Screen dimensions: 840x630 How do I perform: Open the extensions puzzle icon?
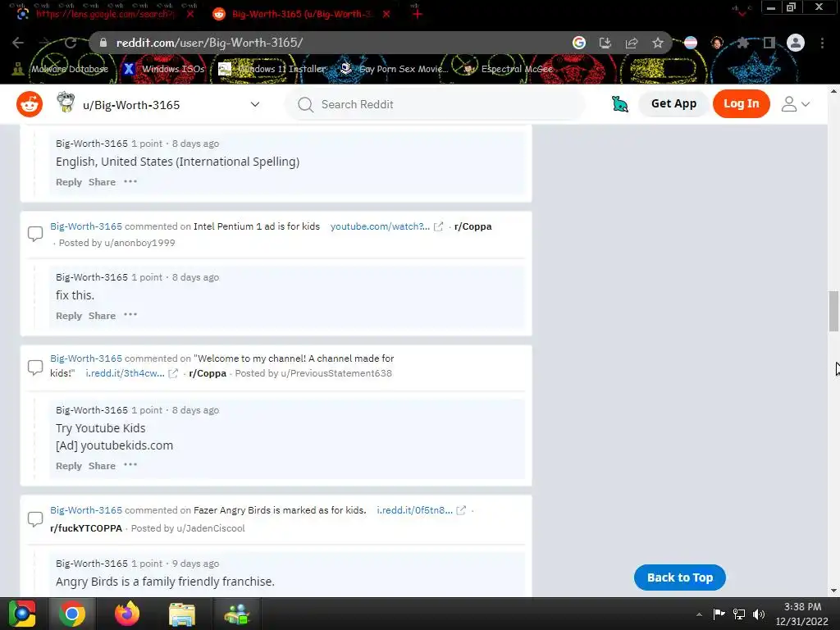tap(742, 43)
